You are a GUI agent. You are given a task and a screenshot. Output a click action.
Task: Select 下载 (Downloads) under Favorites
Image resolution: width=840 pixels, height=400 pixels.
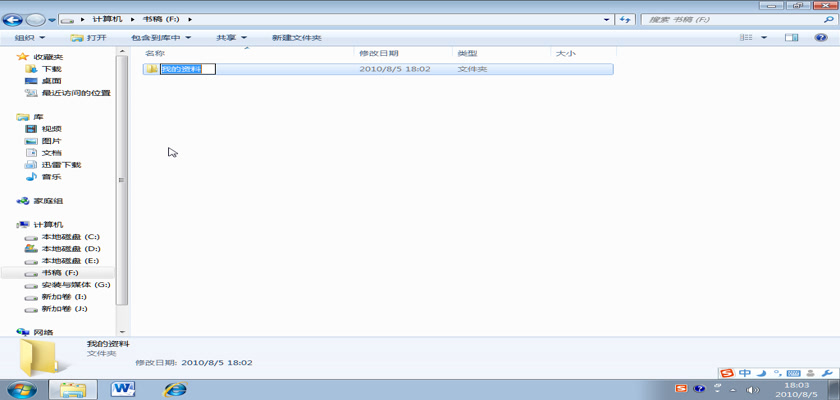[51, 69]
